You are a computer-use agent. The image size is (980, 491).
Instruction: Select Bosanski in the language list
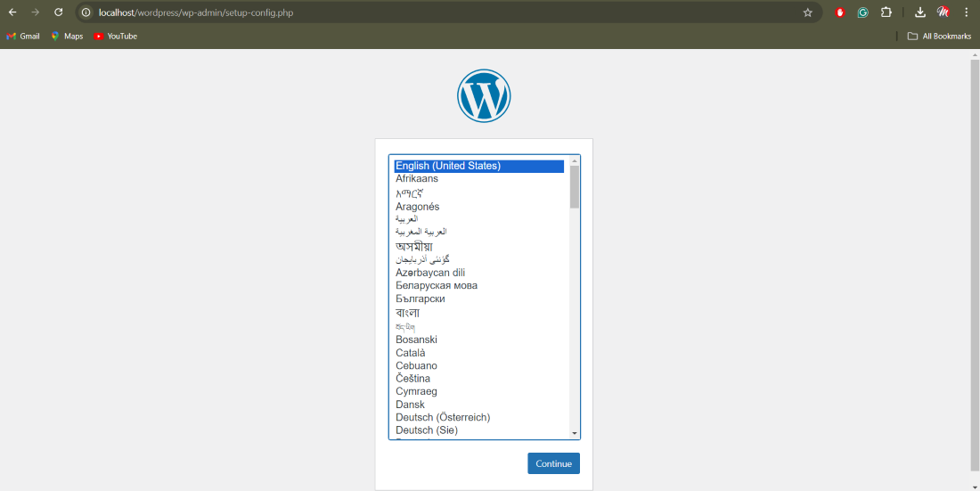coord(478,340)
